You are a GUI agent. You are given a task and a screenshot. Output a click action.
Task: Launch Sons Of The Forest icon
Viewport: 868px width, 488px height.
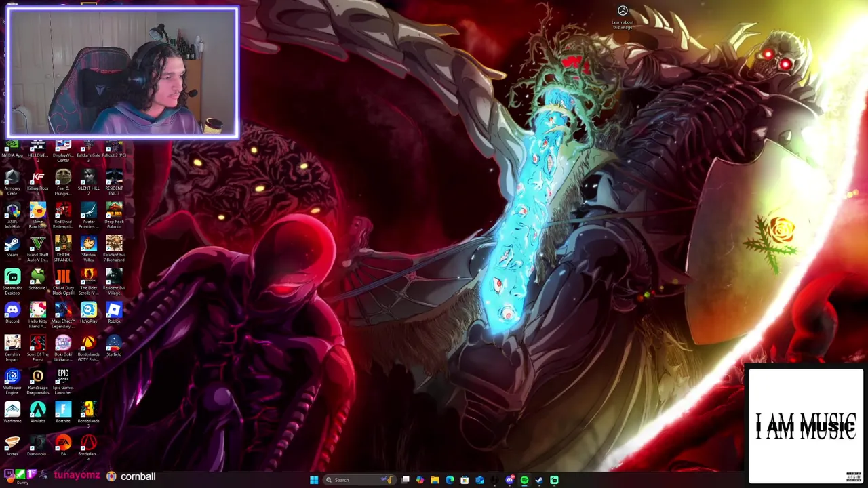[x=37, y=348]
